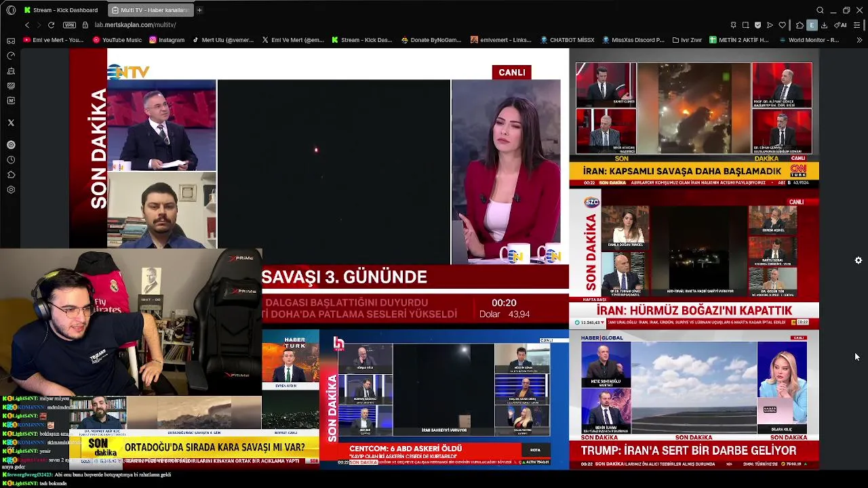Open the M sidebar panel icon
Screen dimensions: 868x488
coord(11,100)
